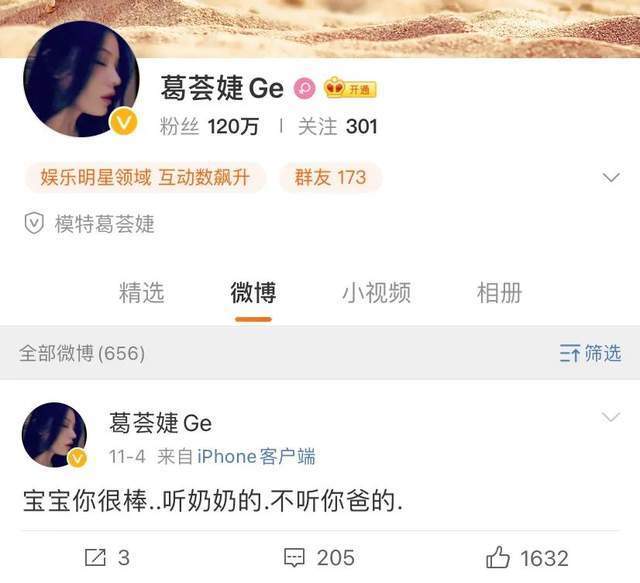Open the 小视频 tab
Screen dimensions: 640x583
(x=376, y=293)
